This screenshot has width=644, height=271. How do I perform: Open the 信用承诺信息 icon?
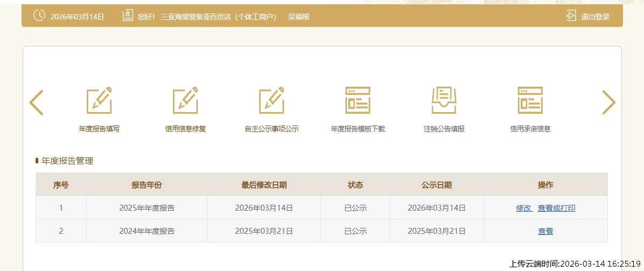coord(530,100)
